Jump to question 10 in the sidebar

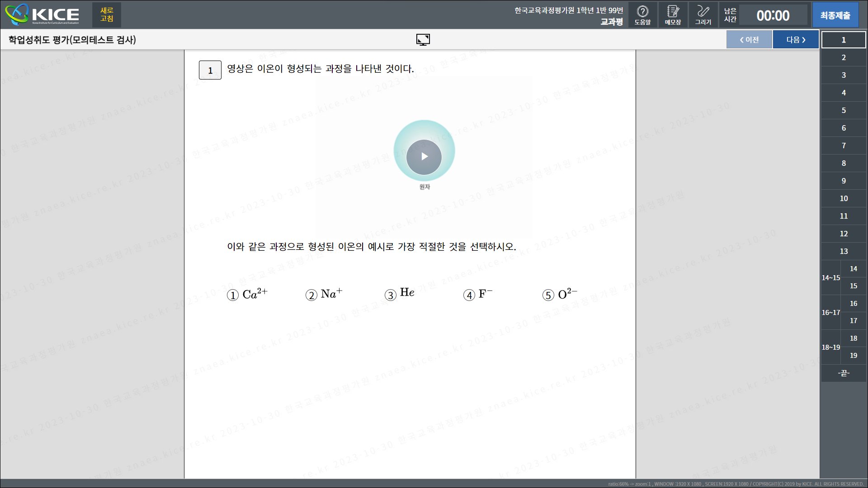coord(843,198)
